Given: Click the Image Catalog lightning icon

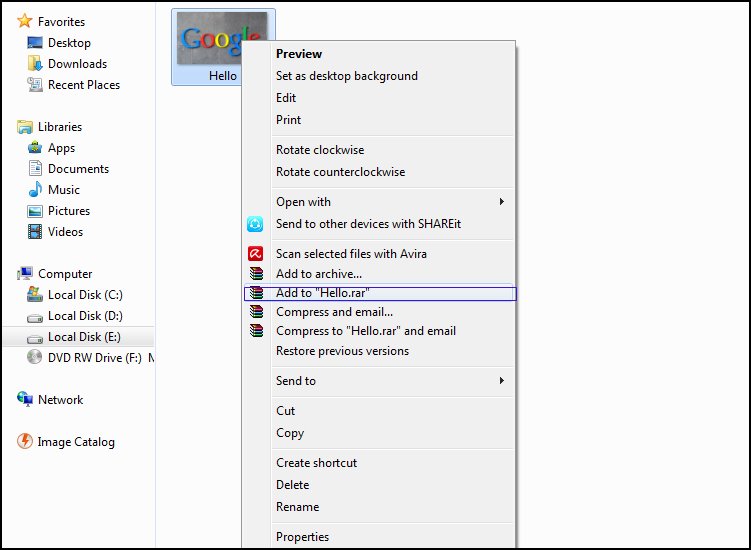Looking at the screenshot, I should pyautogui.click(x=24, y=441).
